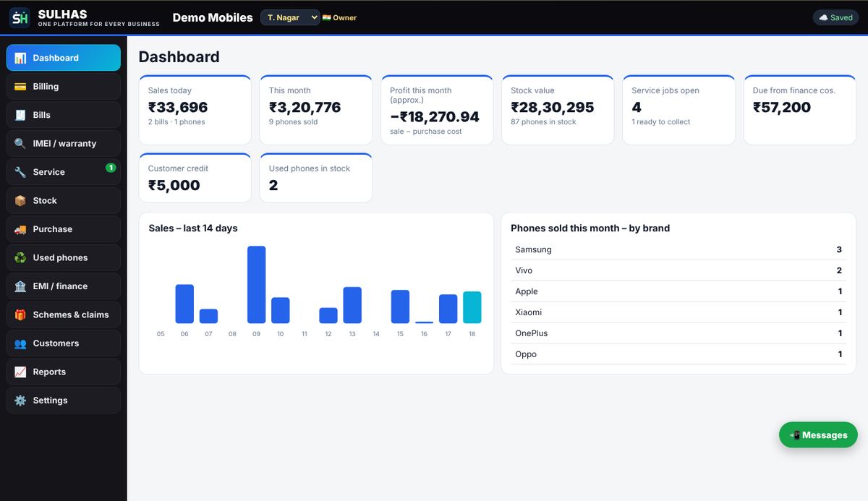Viewport: 868px width, 501px height.
Task: Click the Xiaomi row in brand list
Action: pyautogui.click(x=678, y=312)
